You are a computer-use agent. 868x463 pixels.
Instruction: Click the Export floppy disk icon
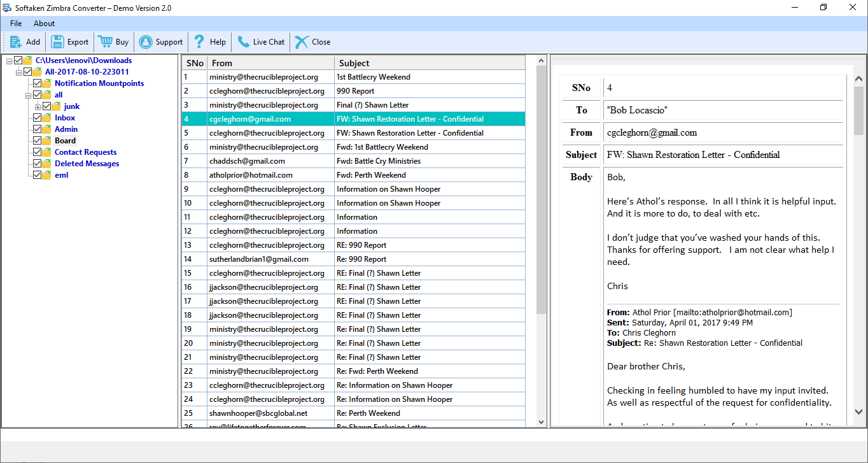coord(57,42)
